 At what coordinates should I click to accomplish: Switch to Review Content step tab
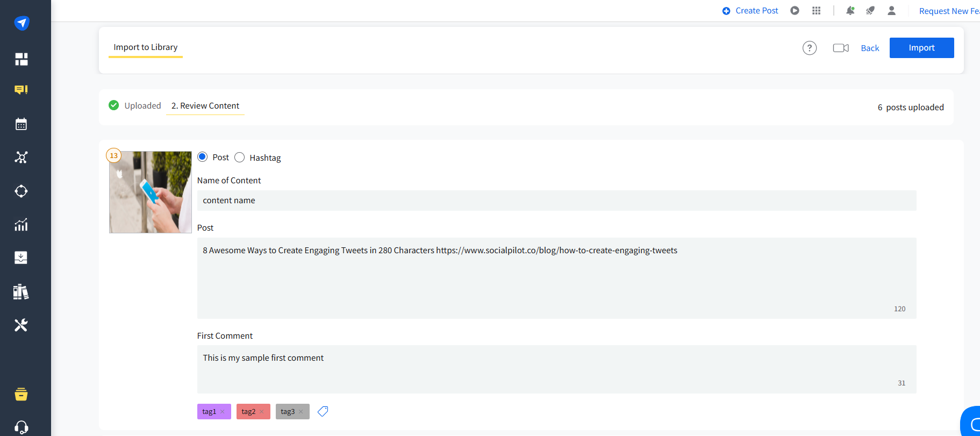[205, 106]
